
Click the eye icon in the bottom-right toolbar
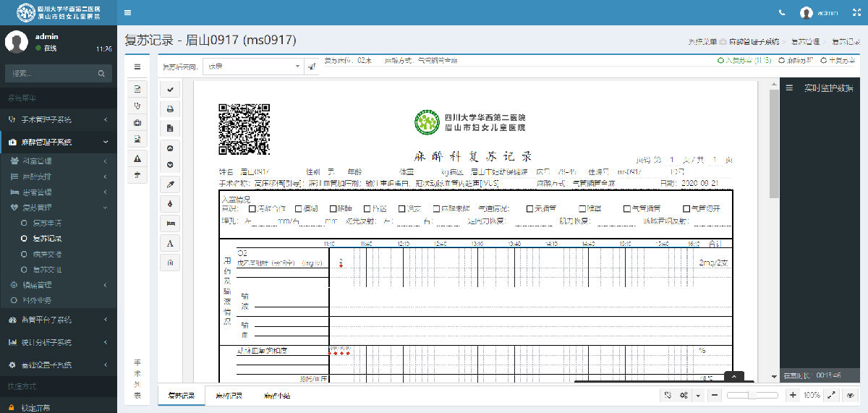point(851,396)
